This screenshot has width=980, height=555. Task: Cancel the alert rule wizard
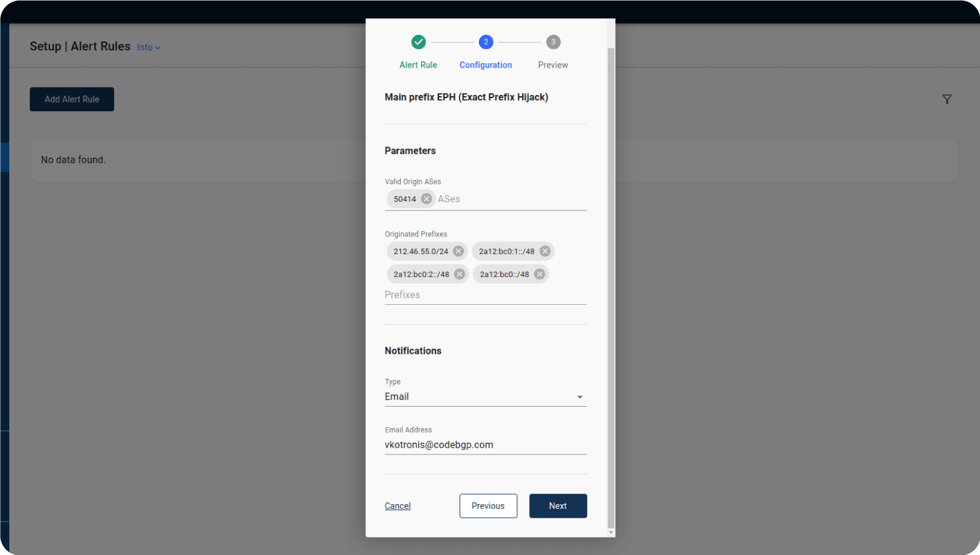coord(398,506)
